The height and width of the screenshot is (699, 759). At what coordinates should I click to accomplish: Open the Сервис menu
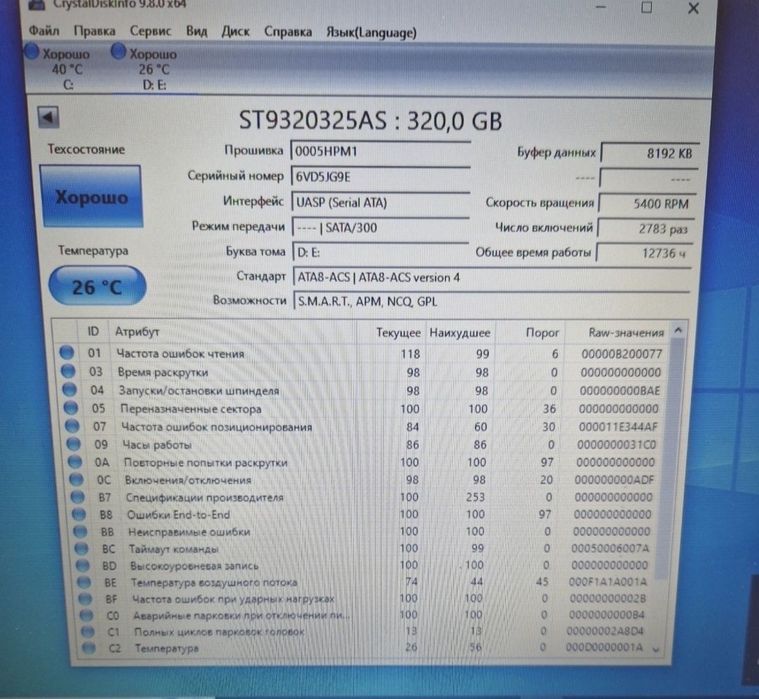[150, 31]
